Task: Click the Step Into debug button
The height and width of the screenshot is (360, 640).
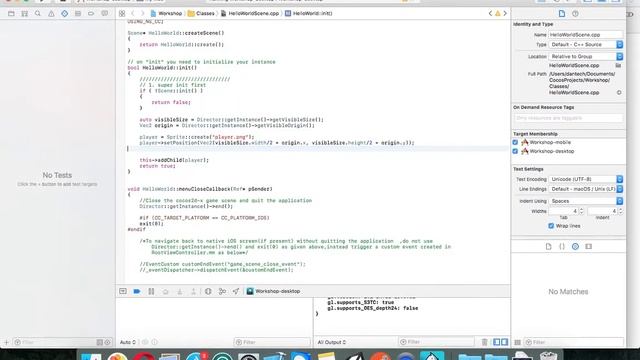Action: [180, 291]
